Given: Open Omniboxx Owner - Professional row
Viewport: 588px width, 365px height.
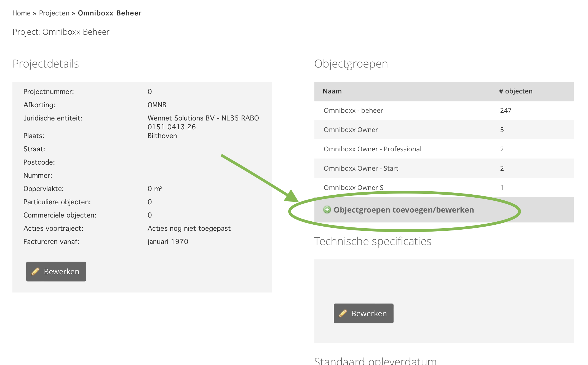Looking at the screenshot, I should [372, 149].
